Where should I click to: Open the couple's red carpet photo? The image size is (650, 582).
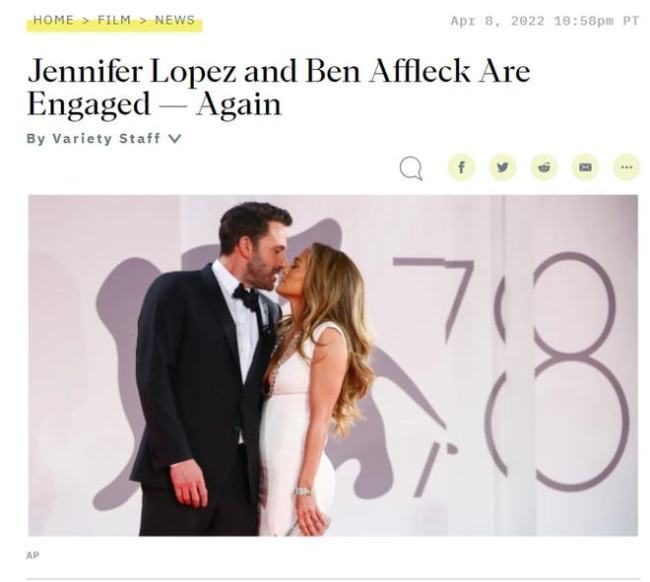[333, 365]
